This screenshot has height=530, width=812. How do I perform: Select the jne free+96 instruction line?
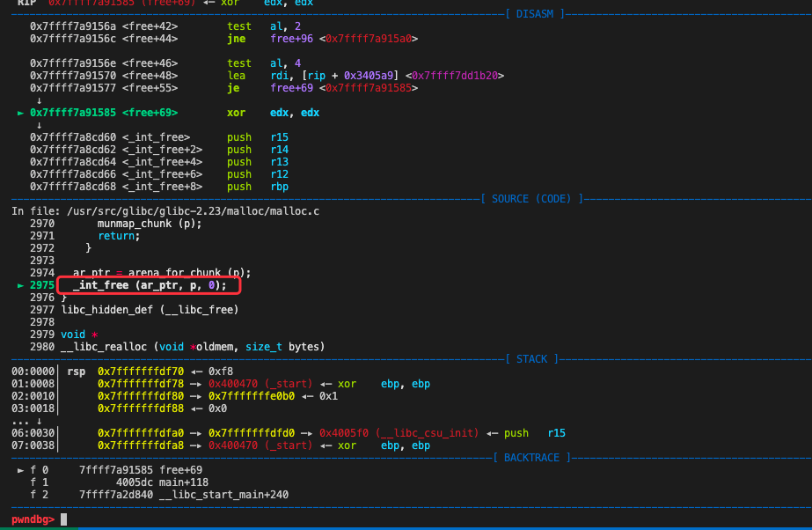point(223,39)
